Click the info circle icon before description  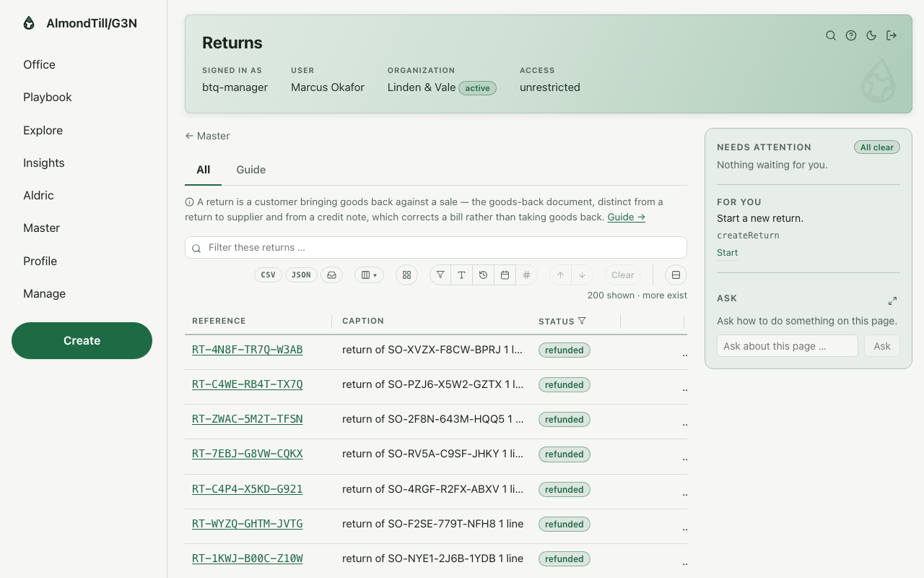coord(189,202)
